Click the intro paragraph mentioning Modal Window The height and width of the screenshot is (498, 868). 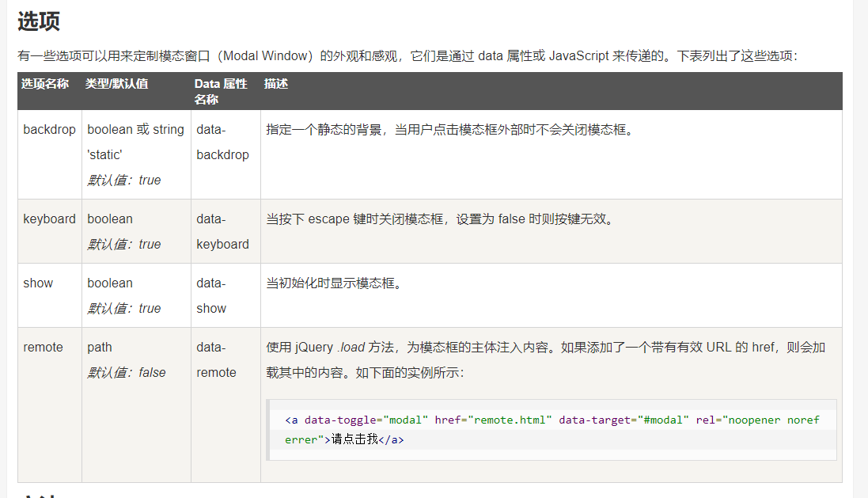pos(407,56)
